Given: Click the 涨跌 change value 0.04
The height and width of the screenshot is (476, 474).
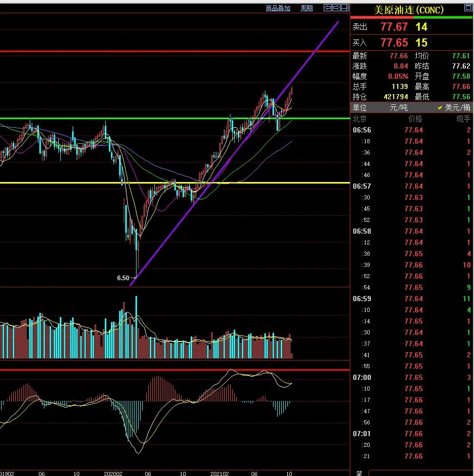Looking at the screenshot, I should pos(401,66).
